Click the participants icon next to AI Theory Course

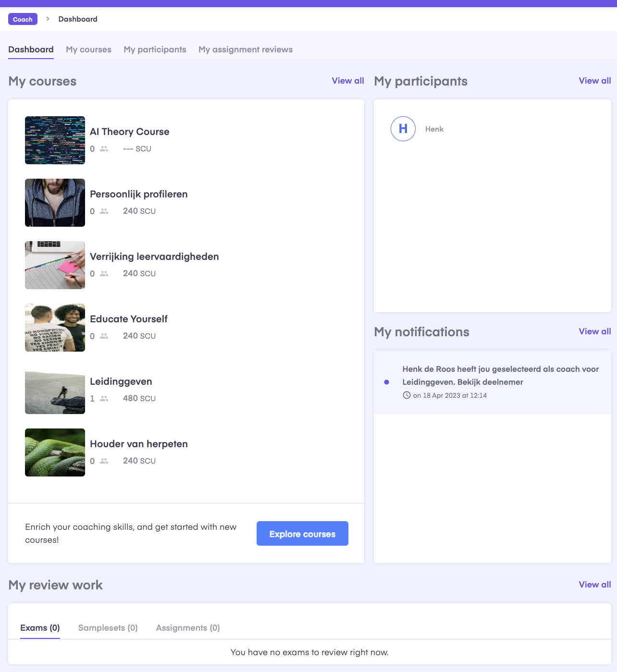[x=103, y=149]
